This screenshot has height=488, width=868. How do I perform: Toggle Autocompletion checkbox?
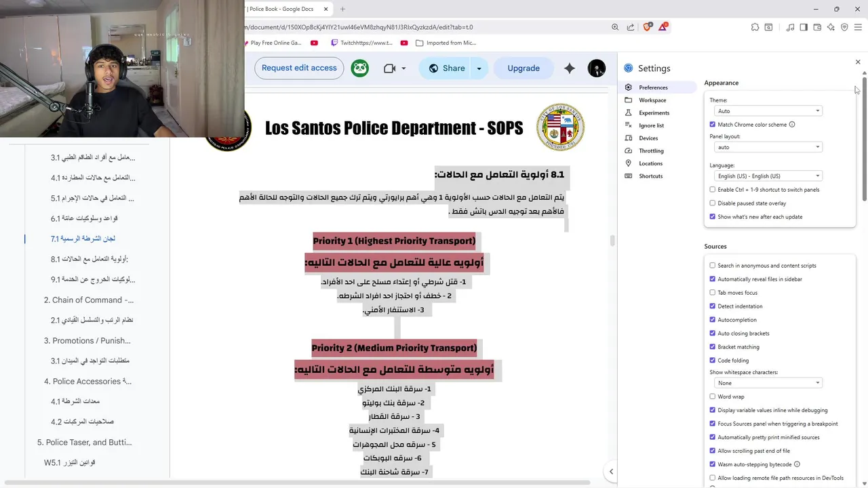tap(712, 320)
